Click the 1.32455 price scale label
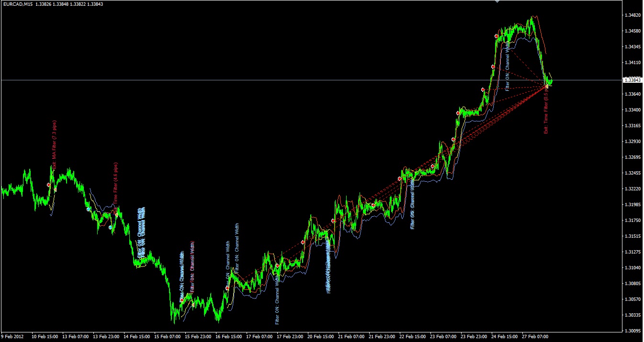Screen dimensions: 644x342 coord(633,173)
